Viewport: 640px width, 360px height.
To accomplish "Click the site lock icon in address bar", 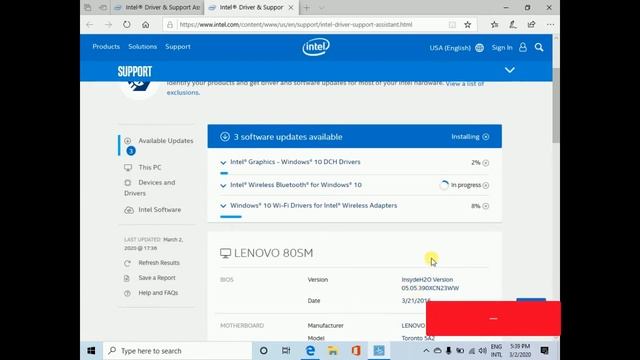I will (x=170, y=25).
